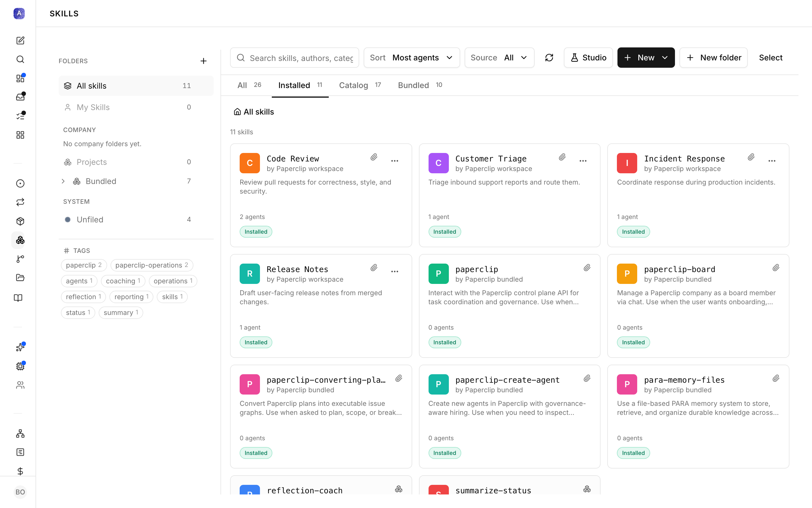
Task: Open the Sort Most agents dropdown
Action: [412, 58]
